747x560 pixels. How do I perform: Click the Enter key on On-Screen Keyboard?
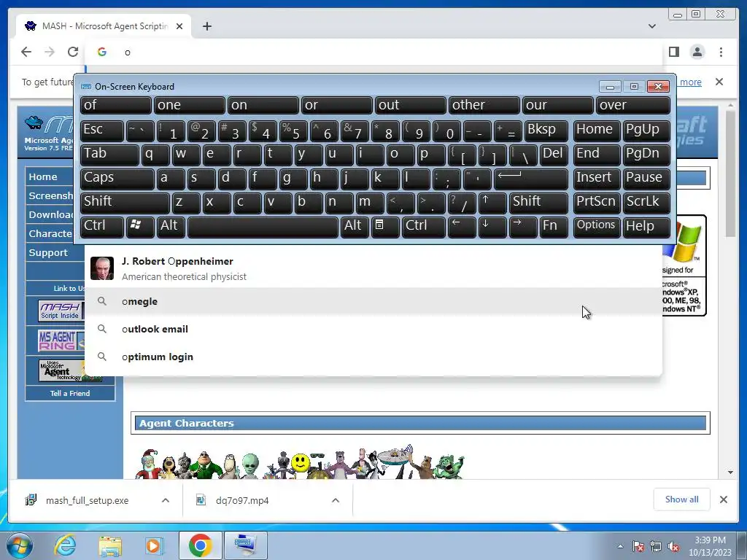[531, 179]
